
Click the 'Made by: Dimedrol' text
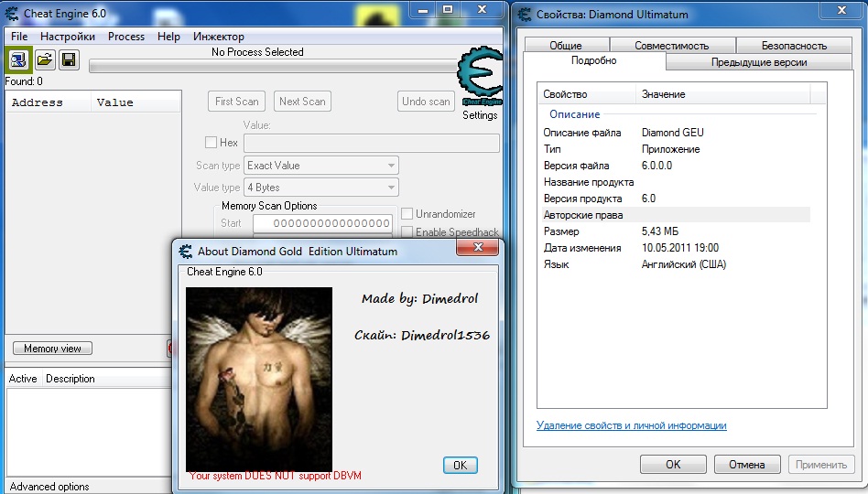(x=419, y=299)
